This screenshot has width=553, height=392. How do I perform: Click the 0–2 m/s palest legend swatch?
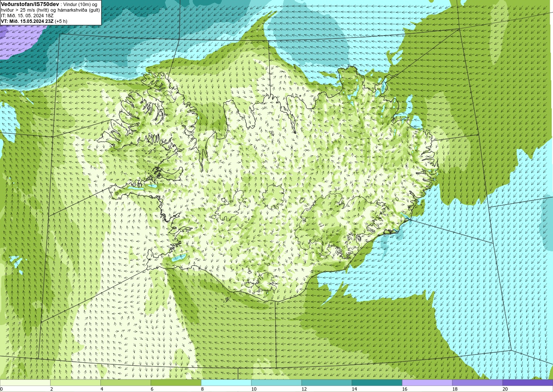25,383
